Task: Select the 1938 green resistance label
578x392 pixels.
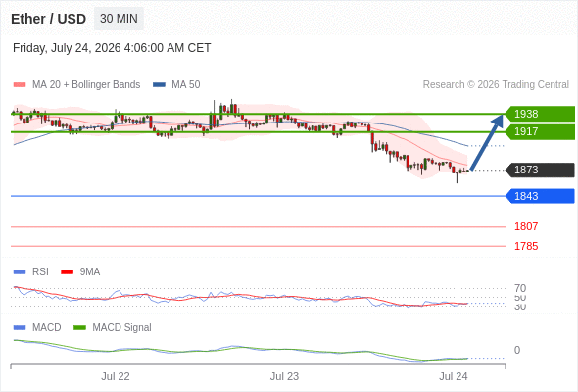Action: pyautogui.click(x=540, y=114)
